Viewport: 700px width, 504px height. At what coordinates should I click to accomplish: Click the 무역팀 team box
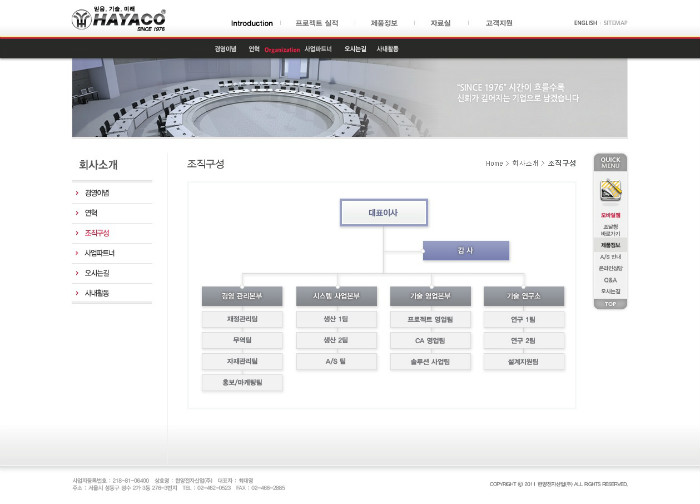242,340
